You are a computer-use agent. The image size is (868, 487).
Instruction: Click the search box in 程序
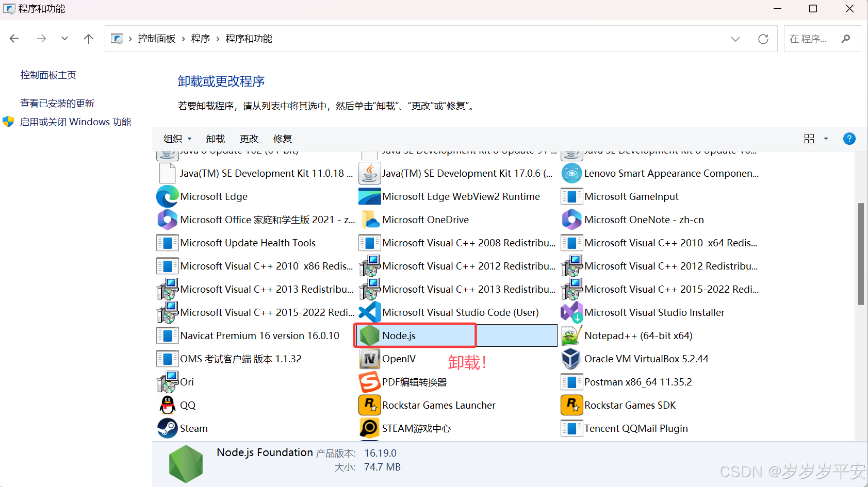pos(822,39)
